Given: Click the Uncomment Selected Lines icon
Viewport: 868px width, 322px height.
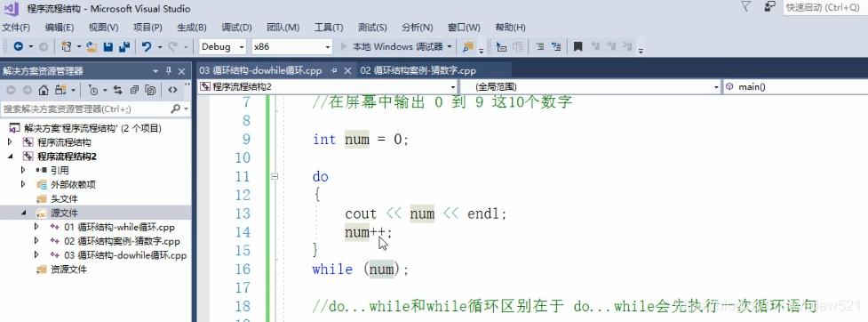Looking at the screenshot, I should (556, 47).
